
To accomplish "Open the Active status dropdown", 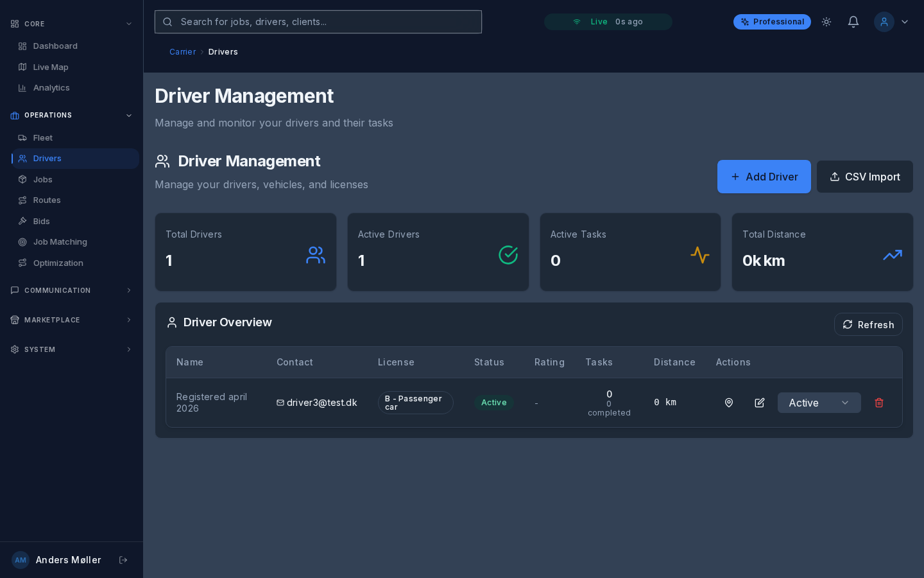I will [819, 403].
